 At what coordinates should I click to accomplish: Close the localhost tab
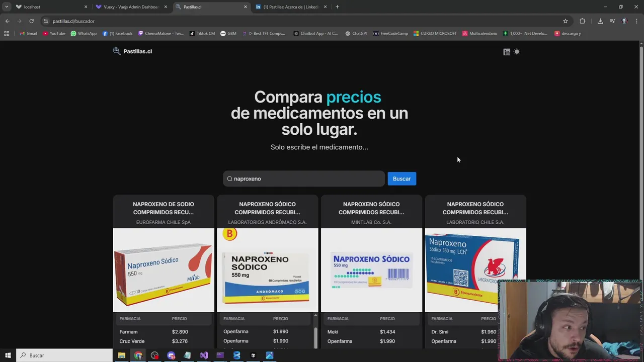(86, 7)
